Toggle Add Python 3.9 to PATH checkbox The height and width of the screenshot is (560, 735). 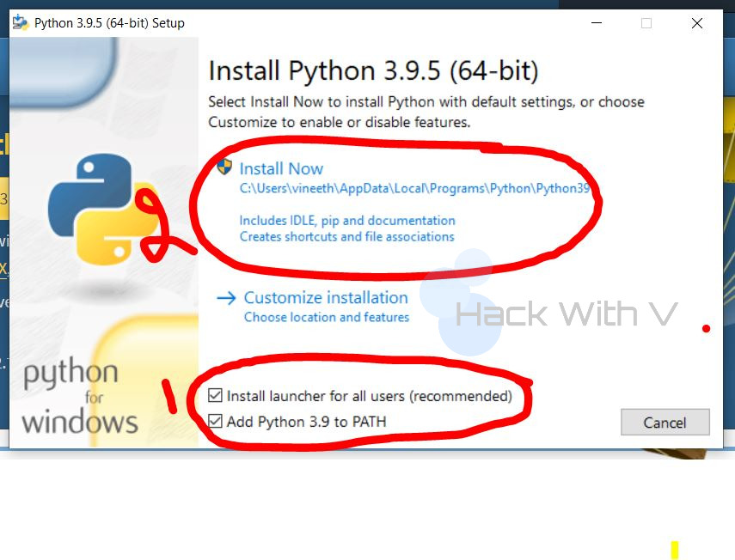pos(215,421)
